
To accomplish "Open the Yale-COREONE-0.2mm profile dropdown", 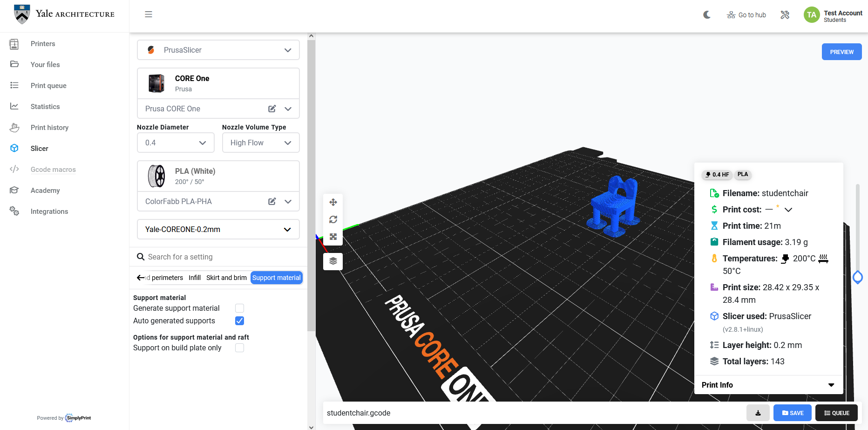I will pos(218,229).
